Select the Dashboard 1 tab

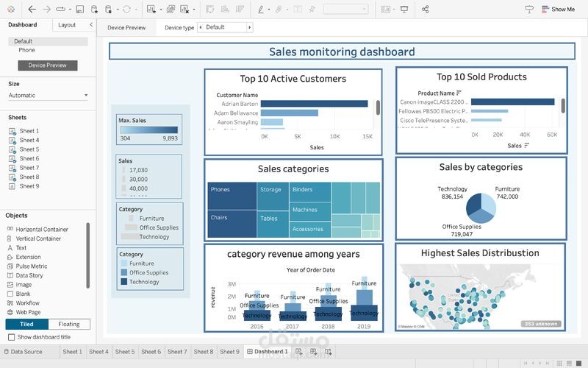268,352
